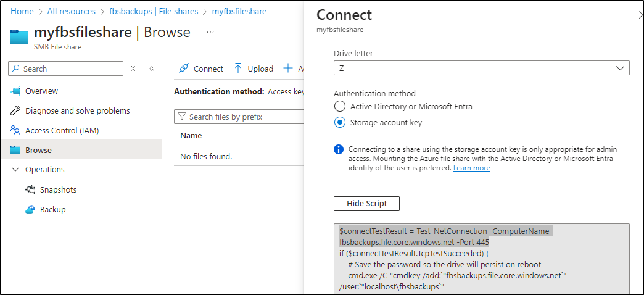Click the Access Control people icon

point(15,131)
